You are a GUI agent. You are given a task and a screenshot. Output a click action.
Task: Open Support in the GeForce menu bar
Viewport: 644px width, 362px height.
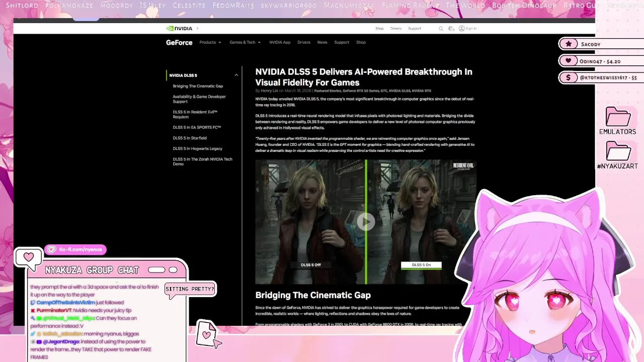point(342,42)
